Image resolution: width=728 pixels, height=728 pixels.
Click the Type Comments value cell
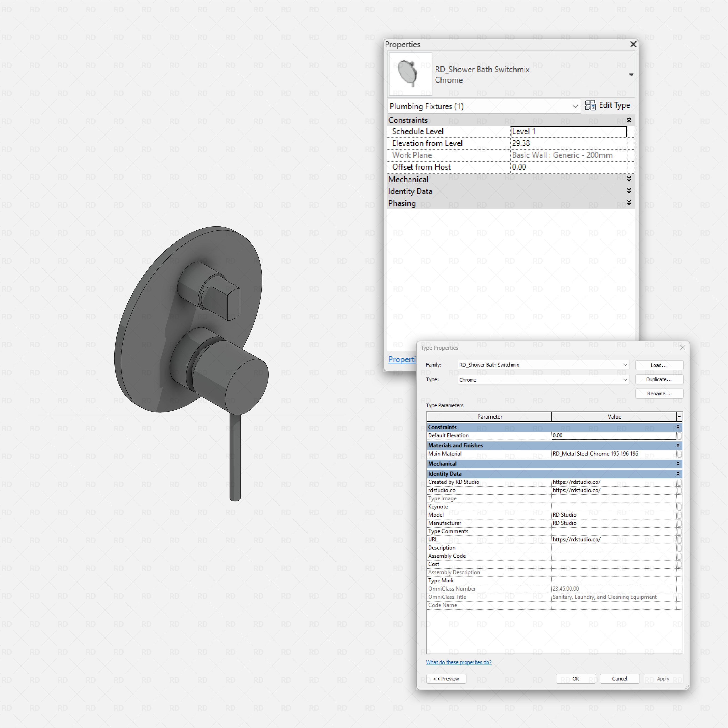614,531
